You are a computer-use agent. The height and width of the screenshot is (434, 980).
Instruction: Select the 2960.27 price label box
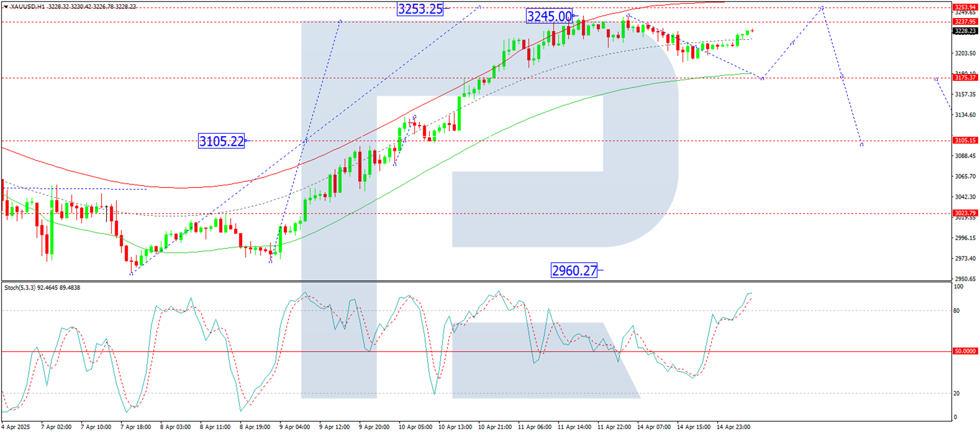click(x=574, y=271)
